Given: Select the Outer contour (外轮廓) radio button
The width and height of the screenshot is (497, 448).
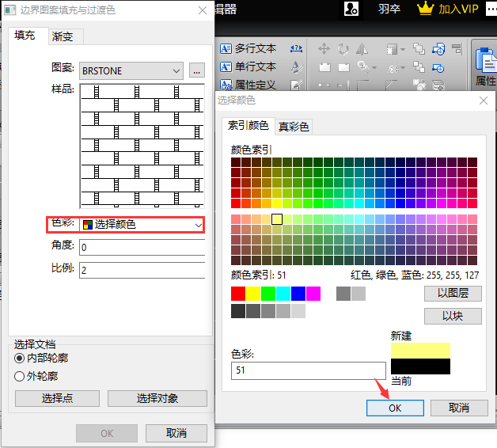Looking at the screenshot, I should point(19,376).
